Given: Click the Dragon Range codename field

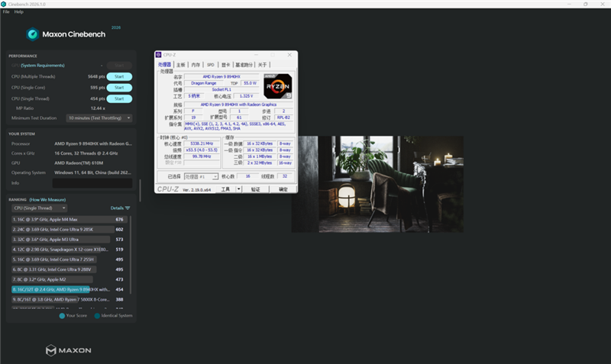Looking at the screenshot, I should tap(203, 83).
